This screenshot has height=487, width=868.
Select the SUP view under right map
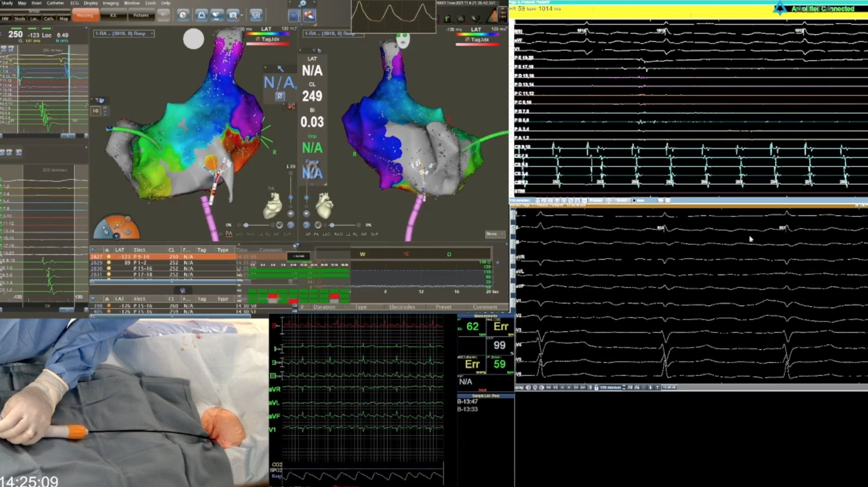click(374, 234)
